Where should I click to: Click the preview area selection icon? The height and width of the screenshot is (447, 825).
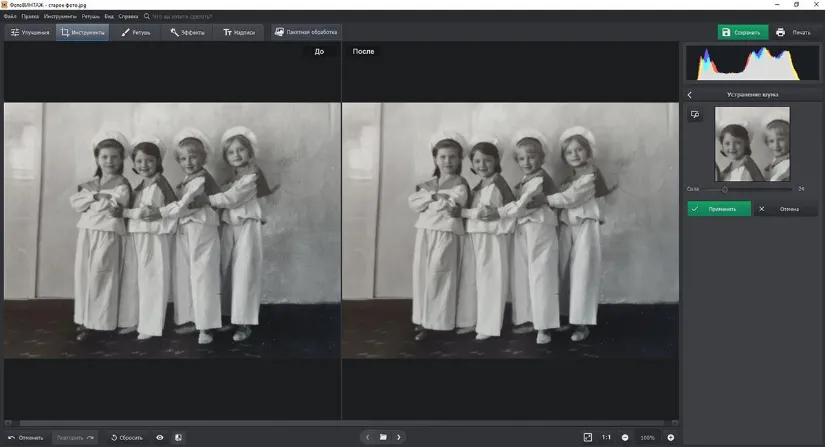[695, 115]
